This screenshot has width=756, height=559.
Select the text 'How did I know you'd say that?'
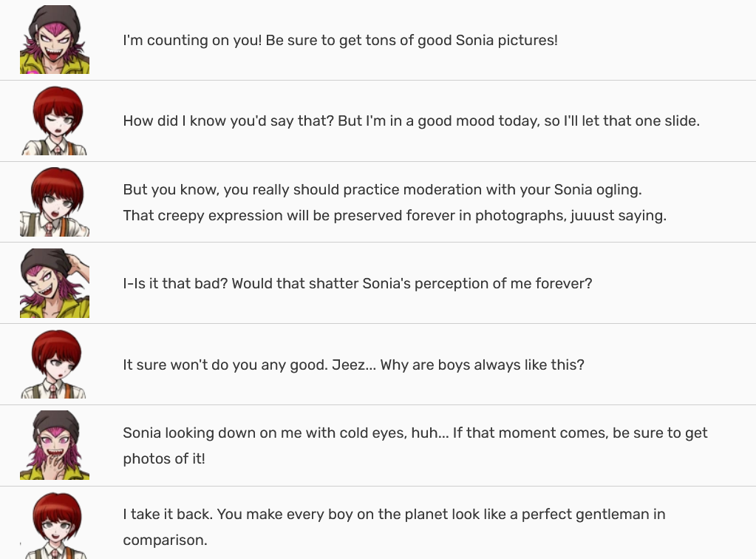pos(228,121)
